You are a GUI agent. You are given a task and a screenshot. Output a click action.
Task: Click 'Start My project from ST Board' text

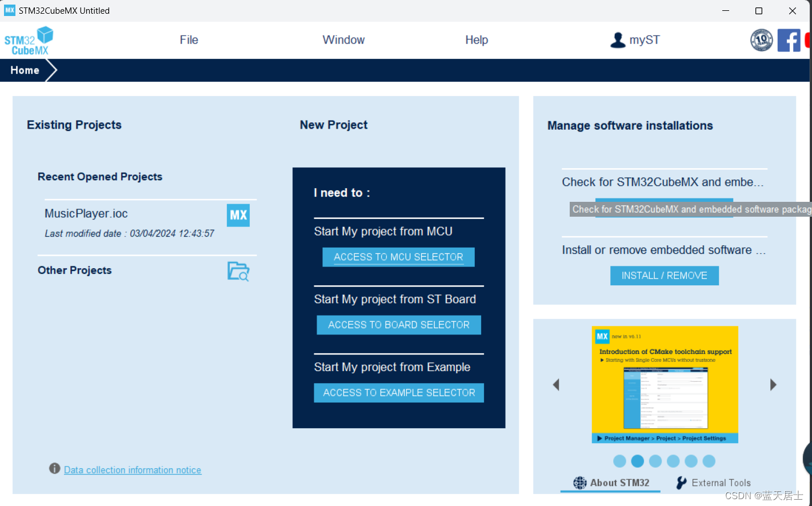tap(395, 300)
